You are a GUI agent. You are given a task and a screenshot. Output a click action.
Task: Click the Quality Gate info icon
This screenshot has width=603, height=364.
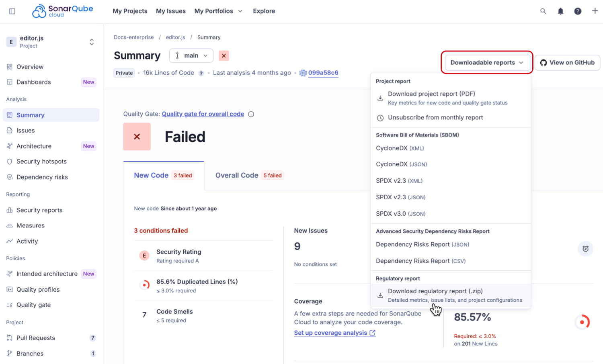[251, 114]
